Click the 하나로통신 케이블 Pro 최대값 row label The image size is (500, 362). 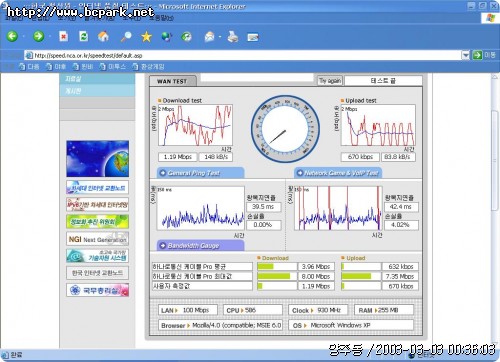202,276
